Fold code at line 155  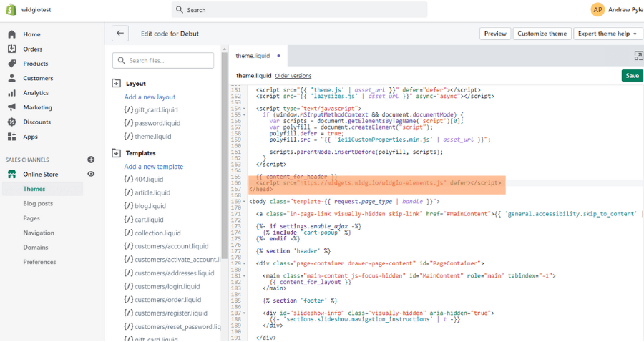(245, 115)
